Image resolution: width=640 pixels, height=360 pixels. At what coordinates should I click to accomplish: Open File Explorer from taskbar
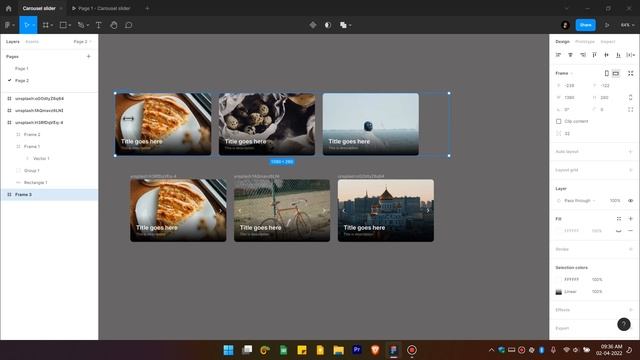(x=338, y=350)
